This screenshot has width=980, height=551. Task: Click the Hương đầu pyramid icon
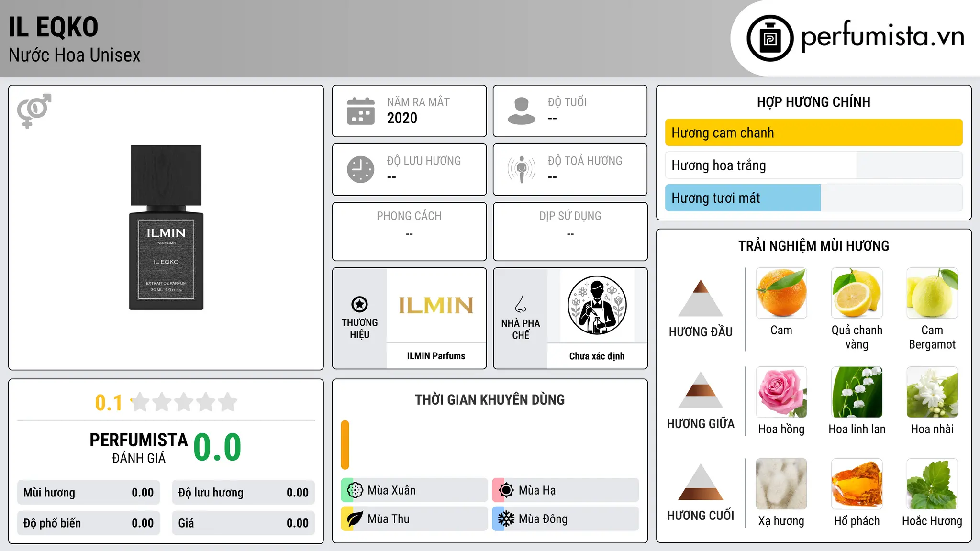[x=701, y=298]
